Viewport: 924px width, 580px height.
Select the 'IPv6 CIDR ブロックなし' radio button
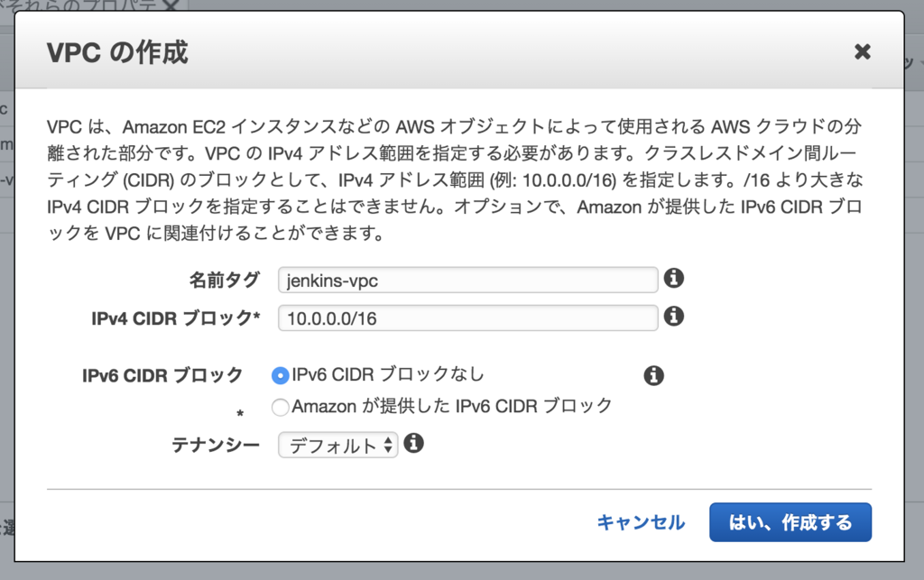click(x=281, y=375)
